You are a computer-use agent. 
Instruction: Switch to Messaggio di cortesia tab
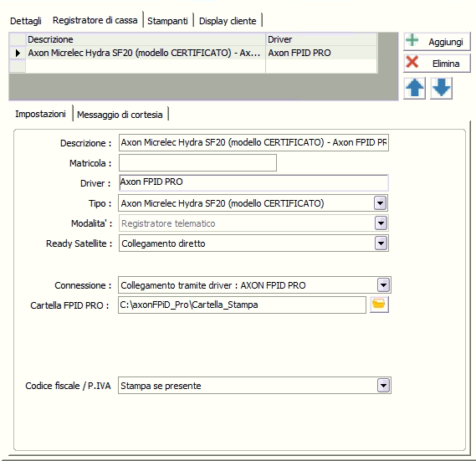tap(120, 115)
